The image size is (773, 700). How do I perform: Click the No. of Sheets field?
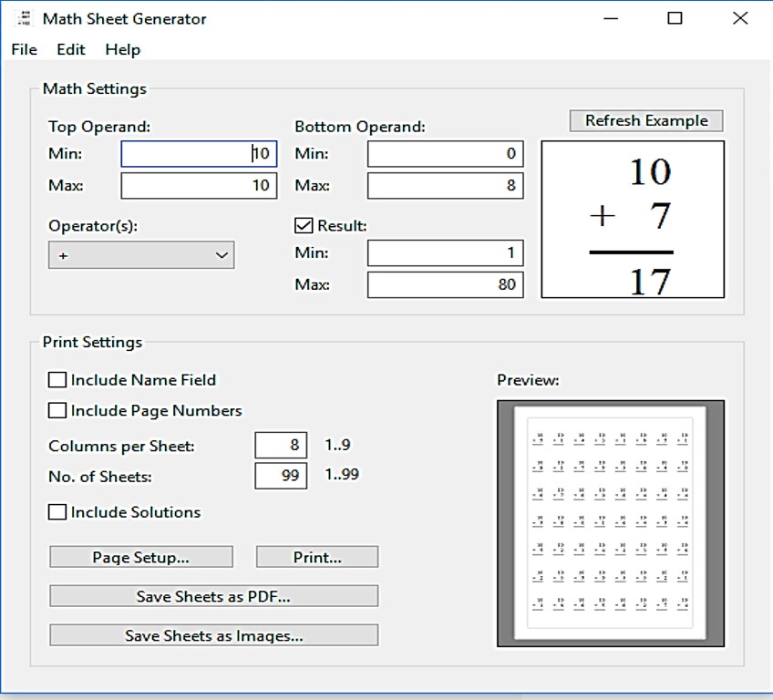pyautogui.click(x=281, y=476)
